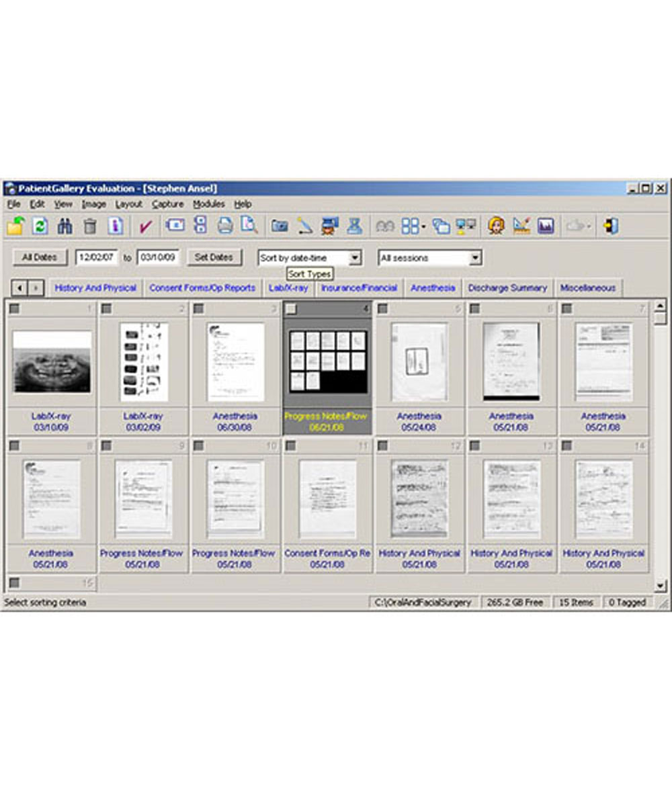Open the All sessions dropdown
The width and height of the screenshot is (672, 790).
pos(475,258)
